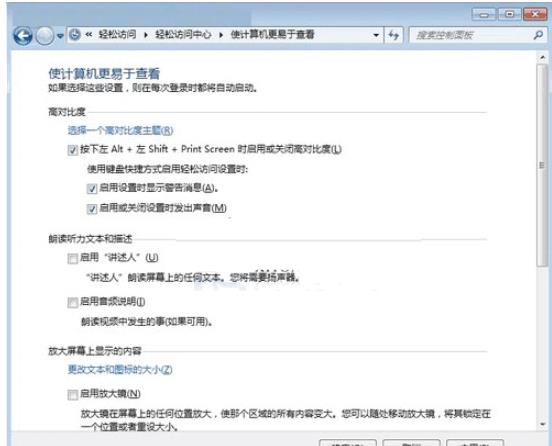Click the control panel icon in address bar
This screenshot has height=446, width=552.
pyautogui.click(x=75, y=34)
